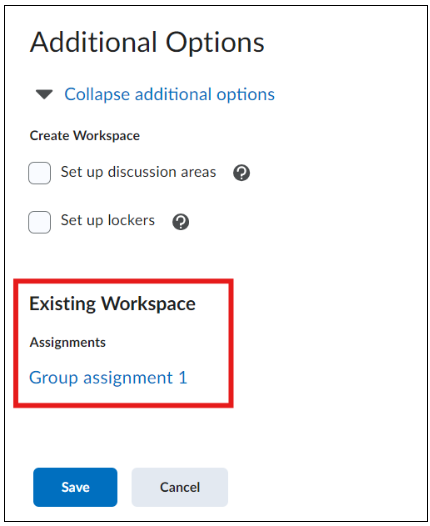
Task: Open the Group assignment 1 link
Action: [x=108, y=378]
